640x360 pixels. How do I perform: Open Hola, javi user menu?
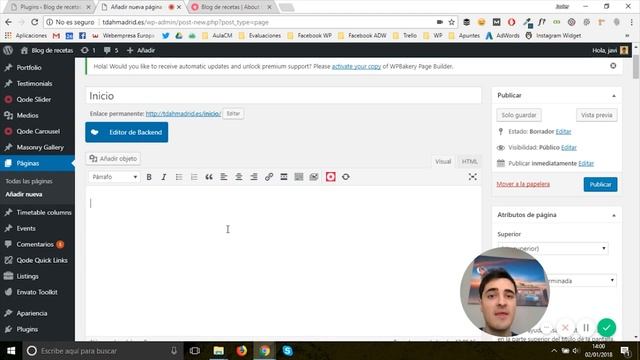pos(610,50)
